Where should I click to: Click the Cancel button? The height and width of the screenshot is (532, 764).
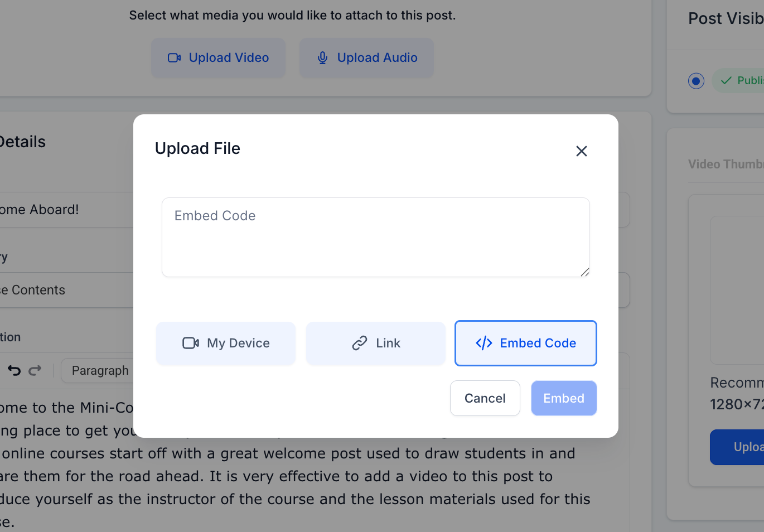[485, 398]
